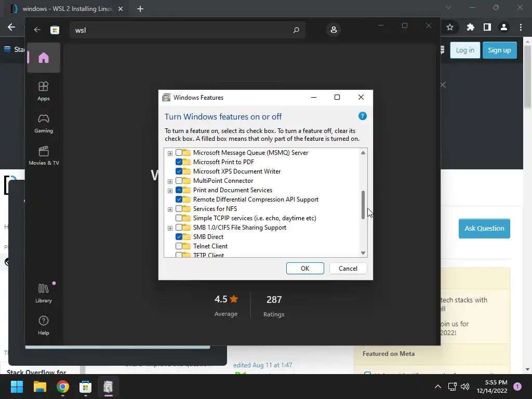
Task: Click the features list scrollbar thumb
Action: tap(363, 205)
